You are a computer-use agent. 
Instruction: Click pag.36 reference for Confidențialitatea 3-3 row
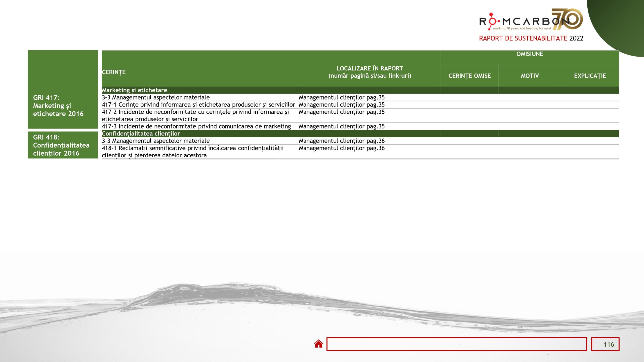(x=342, y=141)
